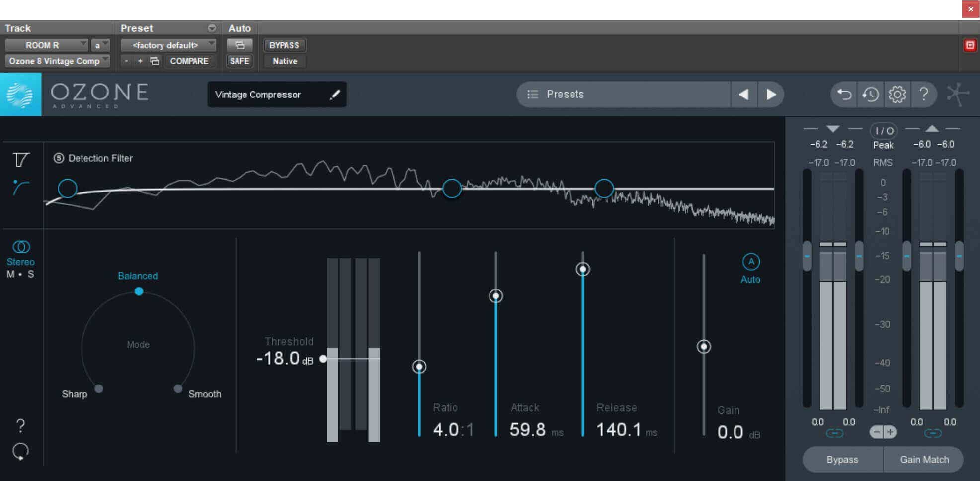The width and height of the screenshot is (980, 481).
Task: Click left input gain fader handle
Action: [807, 256]
